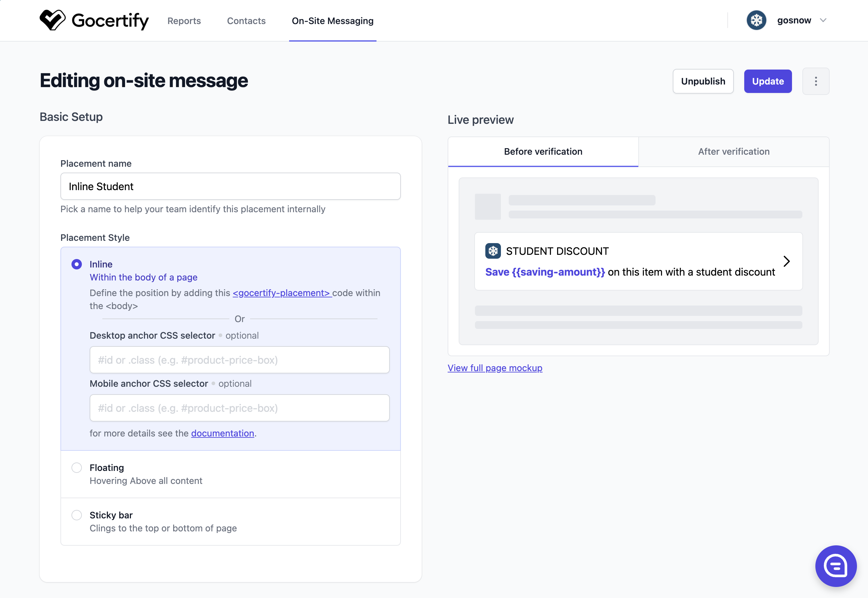Expand the gosnow account dropdown chevron
Image resolution: width=868 pixels, height=598 pixels.
point(823,20)
